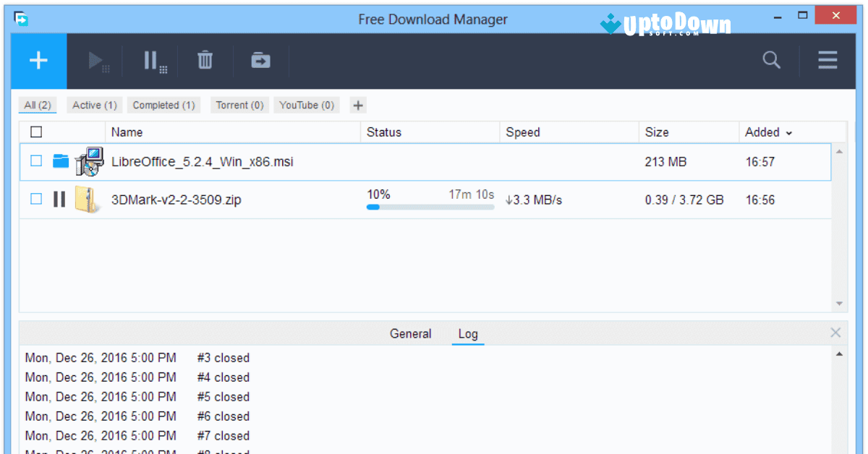Screen dimensions: 868x454
Task: Open the General tab in bottom panel
Action: click(x=410, y=333)
